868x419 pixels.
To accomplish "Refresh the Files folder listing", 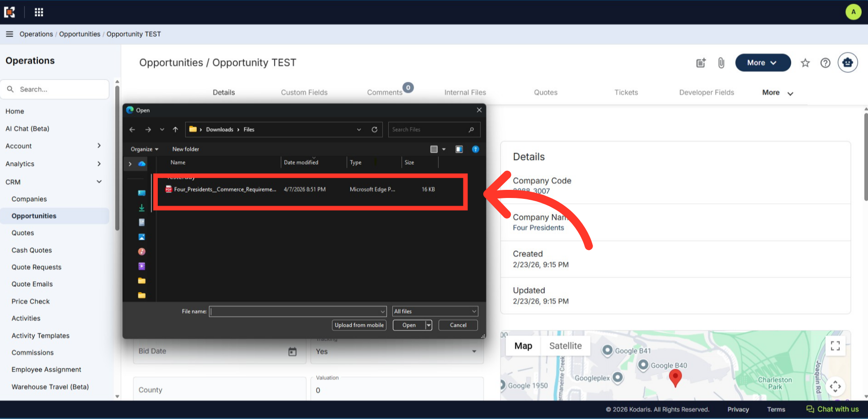I will click(374, 130).
